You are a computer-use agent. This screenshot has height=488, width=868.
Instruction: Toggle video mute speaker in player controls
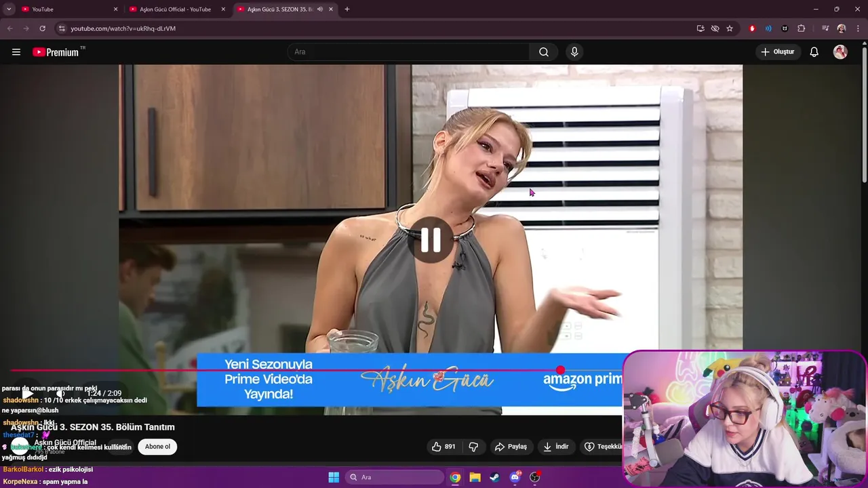[x=60, y=393]
